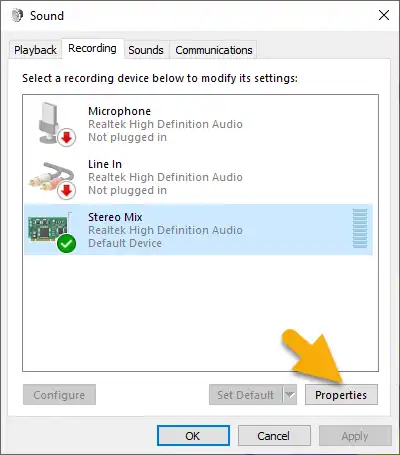Viewport: 400px width, 455px height.
Task: Click the Configure button
Action: click(59, 395)
